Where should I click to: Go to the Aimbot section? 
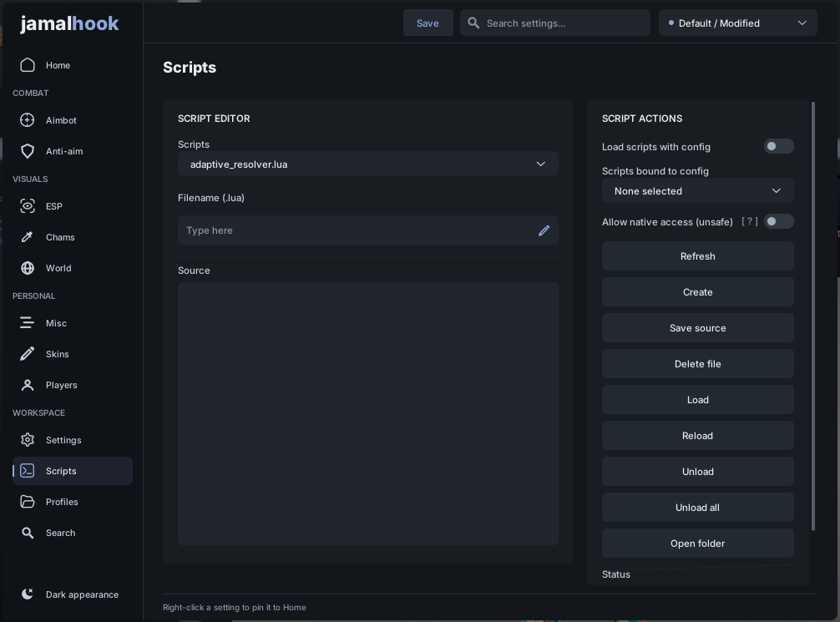tap(73, 120)
